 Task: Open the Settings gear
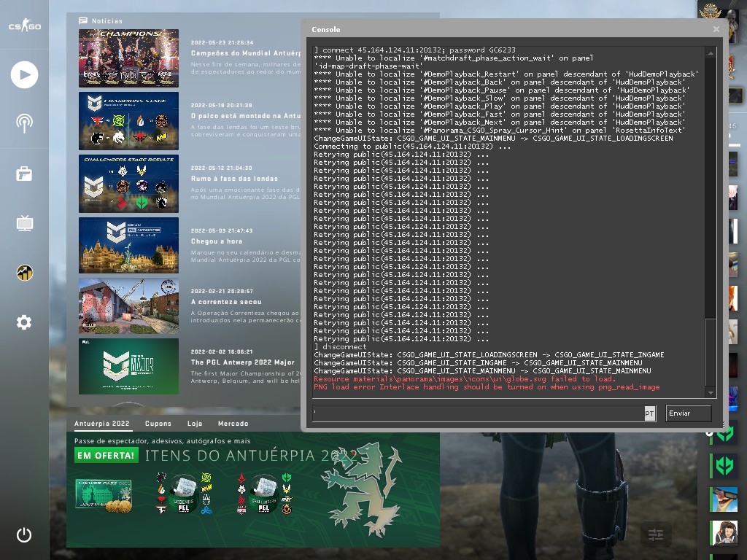click(24, 322)
